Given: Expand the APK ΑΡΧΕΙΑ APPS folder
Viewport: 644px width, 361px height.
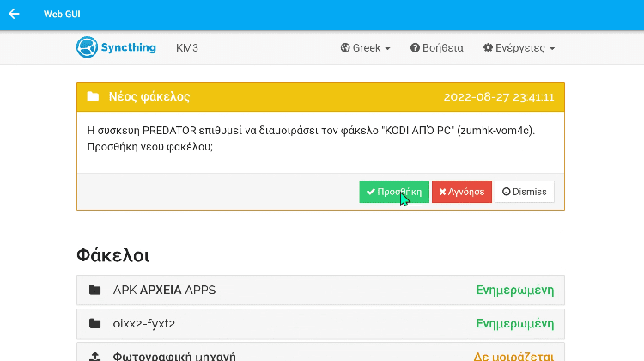Looking at the screenshot, I should [320, 290].
